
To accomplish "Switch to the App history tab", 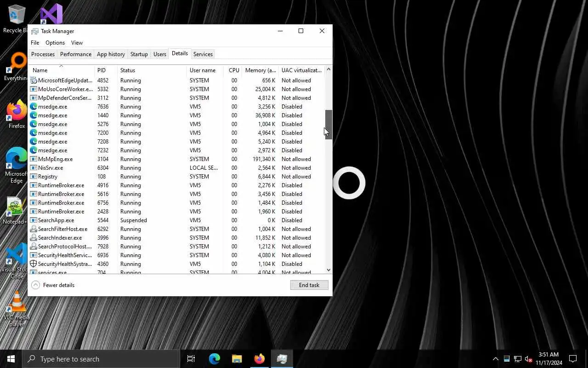I will tap(111, 54).
